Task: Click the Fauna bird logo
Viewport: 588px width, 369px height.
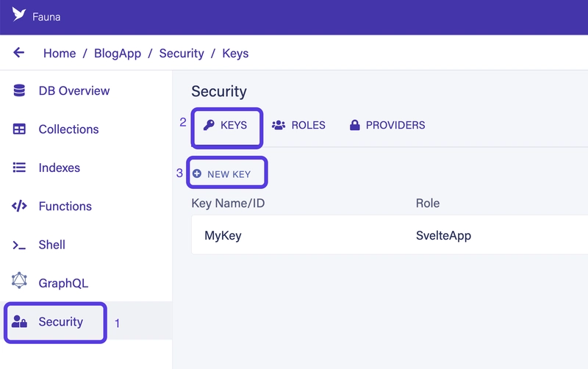Action: click(19, 15)
